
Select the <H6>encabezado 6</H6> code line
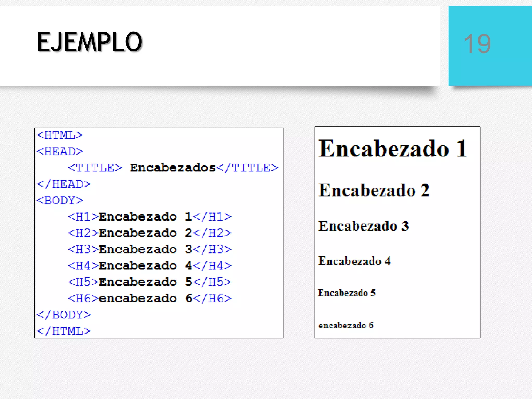(x=150, y=298)
